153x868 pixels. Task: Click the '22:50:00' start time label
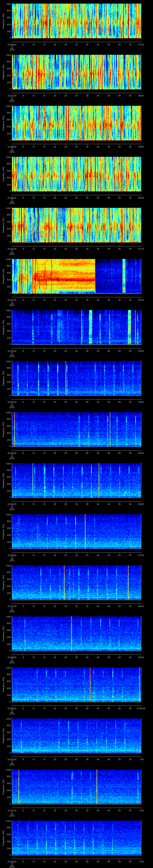tap(12, 249)
